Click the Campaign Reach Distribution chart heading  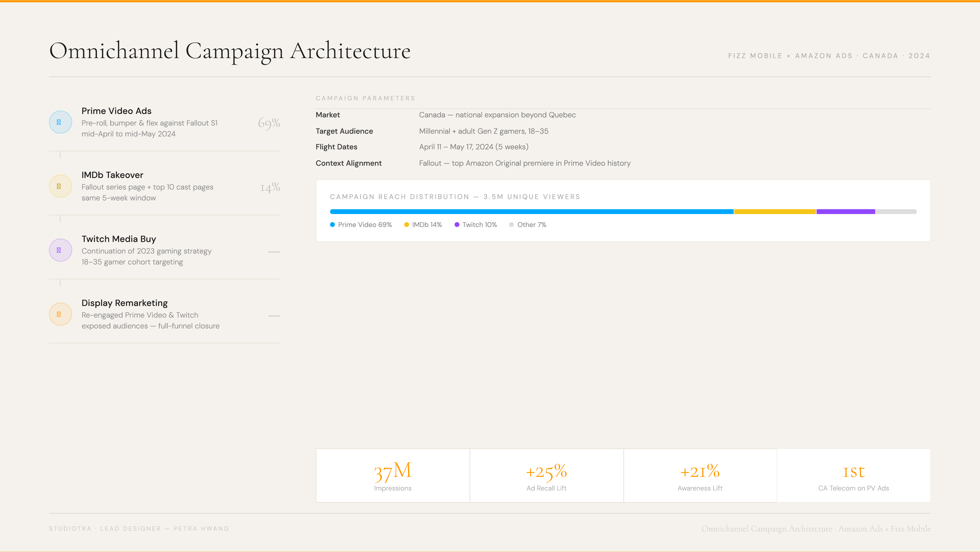tap(455, 197)
